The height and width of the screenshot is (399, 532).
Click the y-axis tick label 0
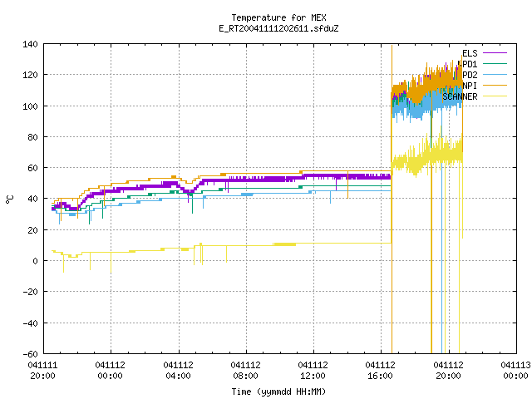[x=35, y=261]
